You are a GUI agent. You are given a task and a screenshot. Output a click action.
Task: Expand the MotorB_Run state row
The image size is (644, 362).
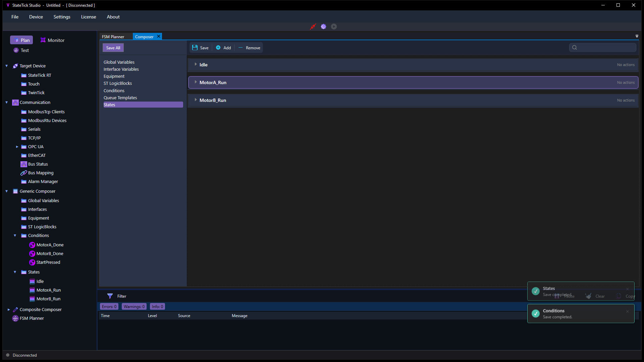click(196, 100)
